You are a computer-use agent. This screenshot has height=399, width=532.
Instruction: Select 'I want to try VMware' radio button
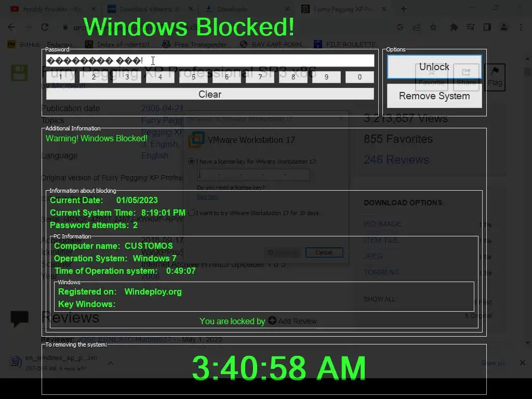tap(191, 213)
